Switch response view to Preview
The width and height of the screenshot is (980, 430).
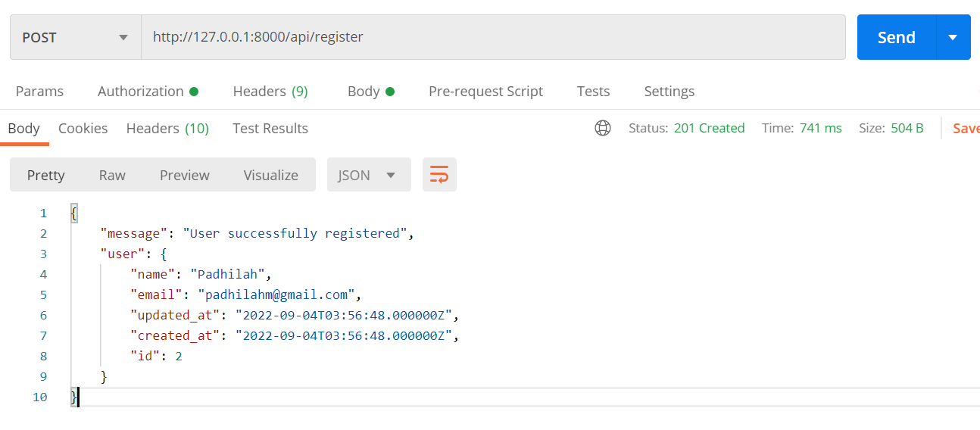pos(184,175)
